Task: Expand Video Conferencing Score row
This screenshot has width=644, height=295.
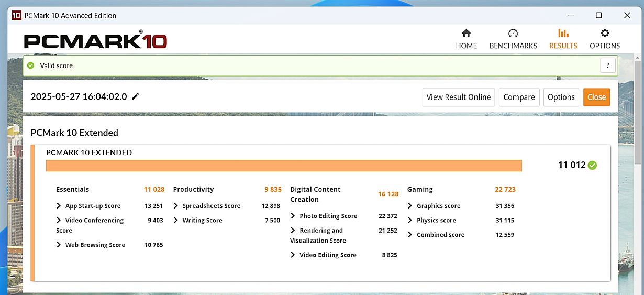Action: point(59,221)
